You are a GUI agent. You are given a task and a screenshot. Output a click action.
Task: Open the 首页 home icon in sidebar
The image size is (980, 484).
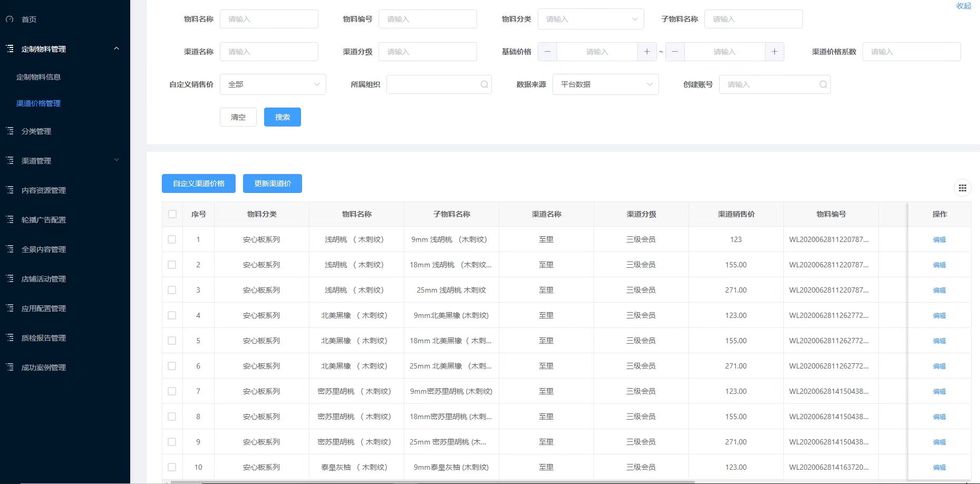(9, 20)
